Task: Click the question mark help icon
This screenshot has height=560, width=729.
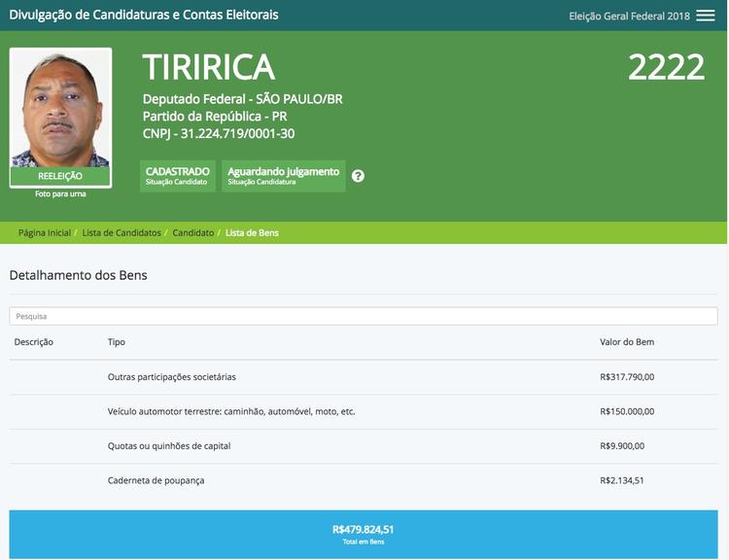Action: pyautogui.click(x=358, y=176)
